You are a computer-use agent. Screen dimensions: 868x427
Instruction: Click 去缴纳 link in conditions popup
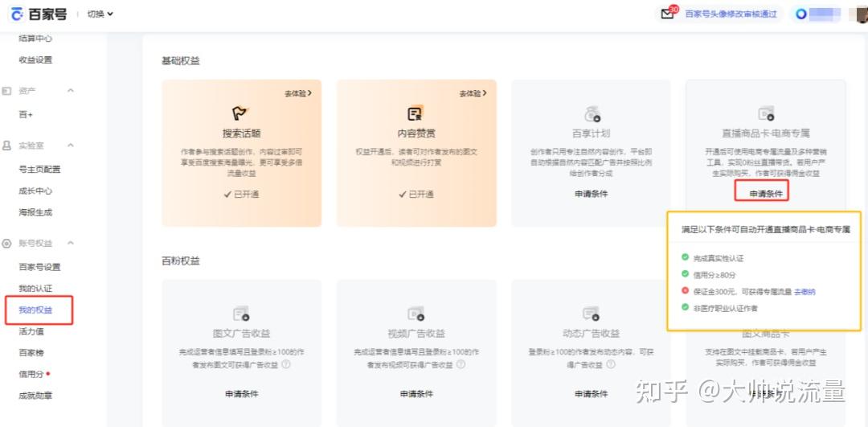805,292
